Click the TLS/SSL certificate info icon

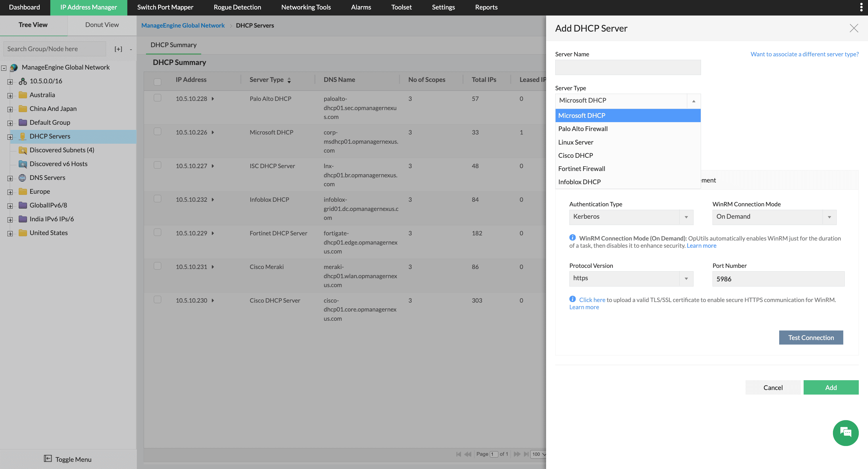pyautogui.click(x=573, y=299)
